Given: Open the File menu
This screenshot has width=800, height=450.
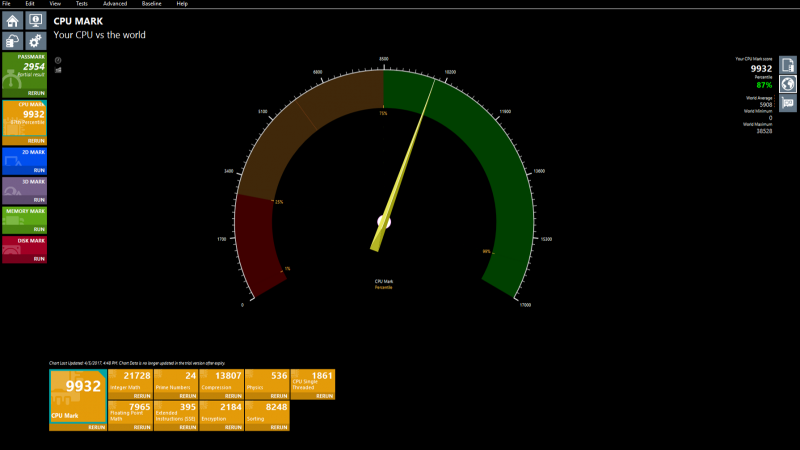Looking at the screenshot, I should 7,4.
